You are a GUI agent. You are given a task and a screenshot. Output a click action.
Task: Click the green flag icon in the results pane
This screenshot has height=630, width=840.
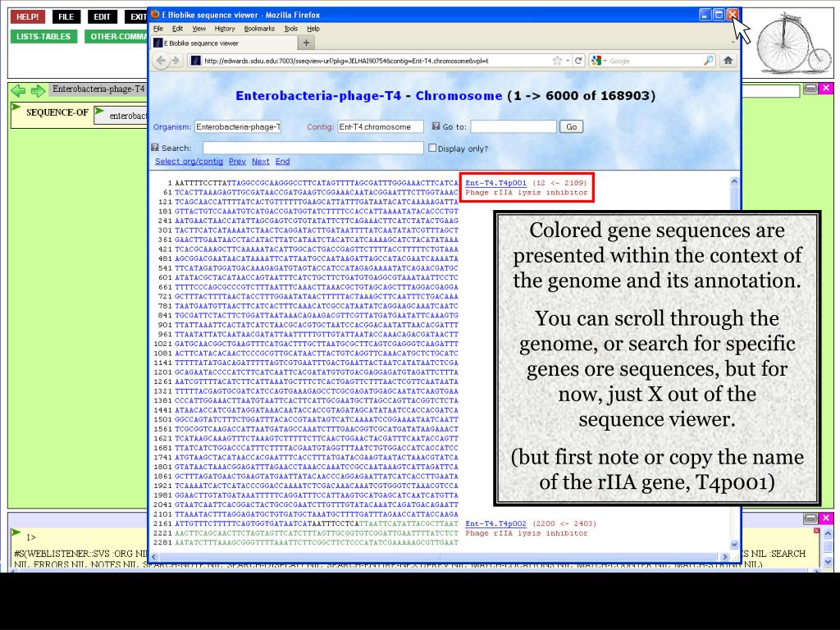click(16, 532)
